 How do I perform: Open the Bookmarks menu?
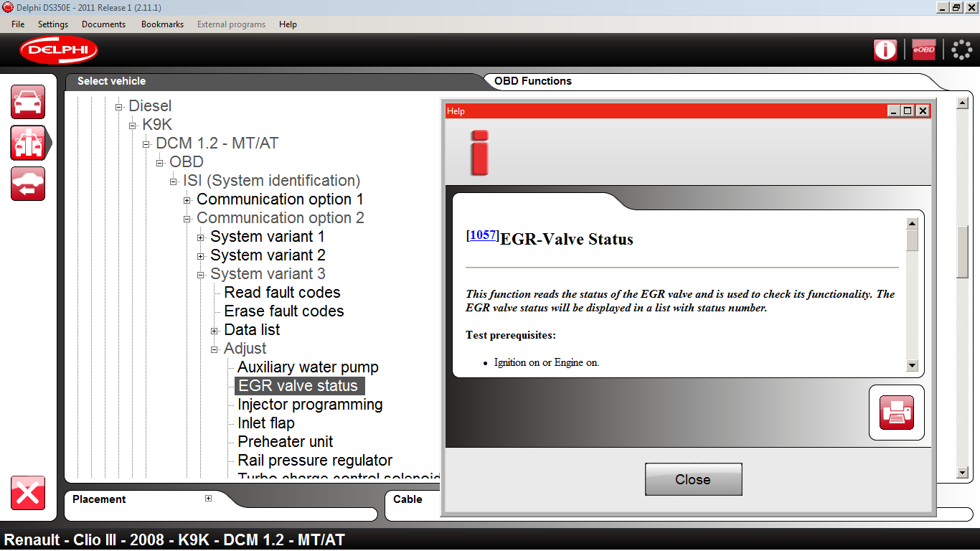tap(162, 24)
